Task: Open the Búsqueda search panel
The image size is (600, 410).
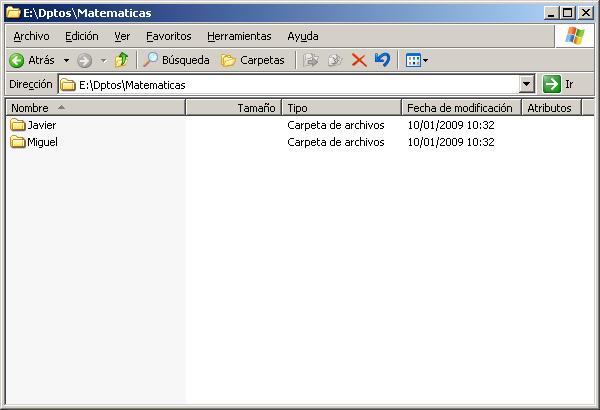Action: (x=177, y=60)
